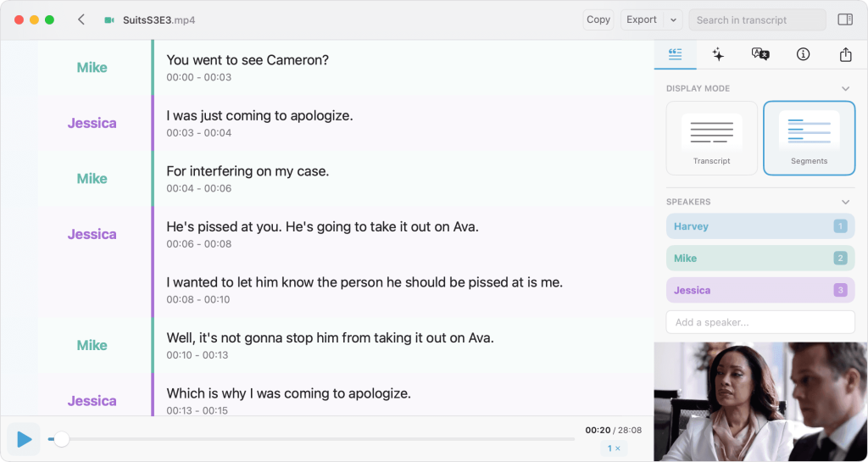Select the Transcript display mode
This screenshot has height=462, width=868.
[711, 138]
